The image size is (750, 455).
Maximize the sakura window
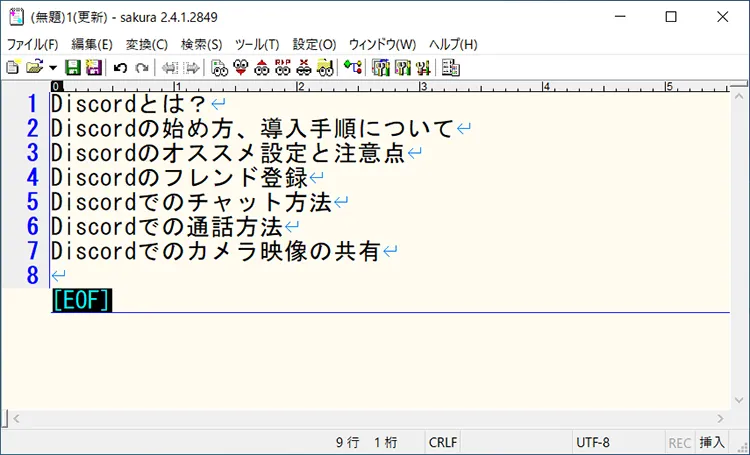[x=671, y=17]
